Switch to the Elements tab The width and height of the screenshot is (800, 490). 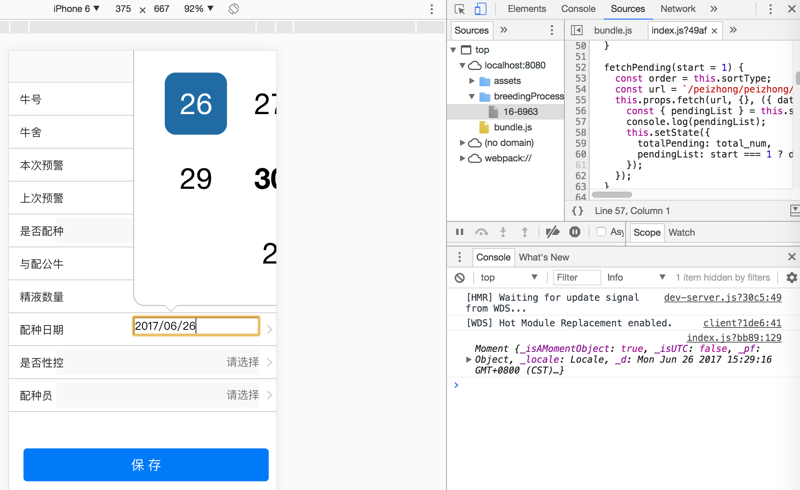coord(527,9)
